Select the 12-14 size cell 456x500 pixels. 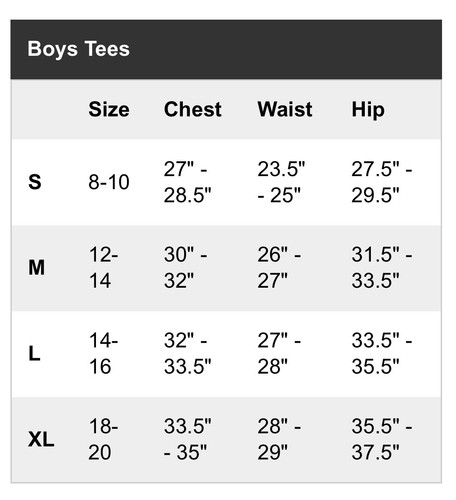tap(103, 268)
